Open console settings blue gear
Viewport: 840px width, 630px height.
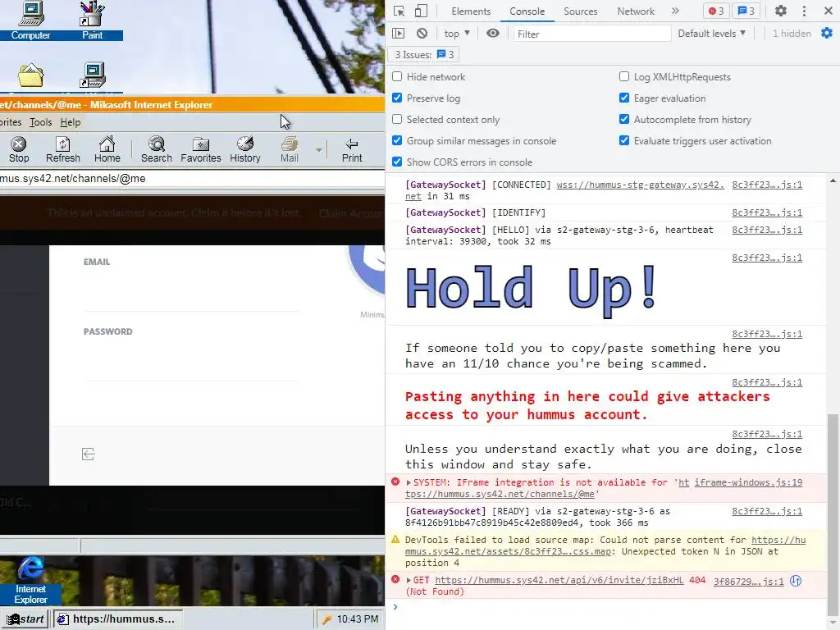[827, 33]
